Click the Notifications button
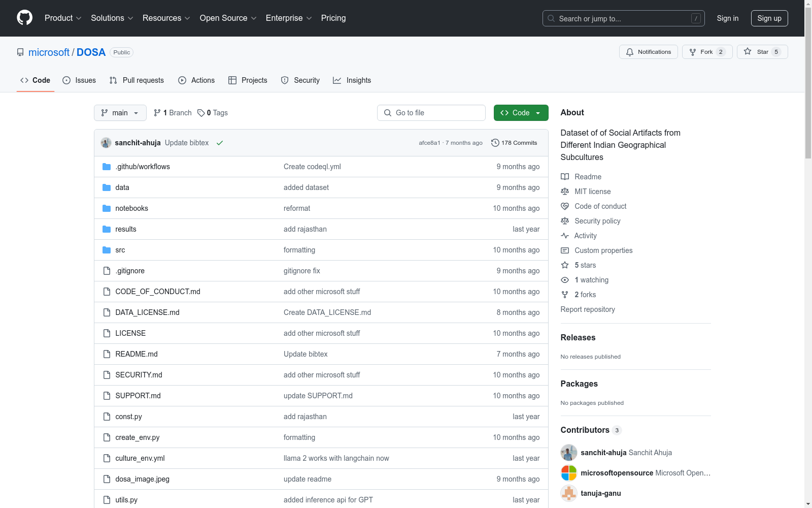812x508 pixels. pos(649,52)
